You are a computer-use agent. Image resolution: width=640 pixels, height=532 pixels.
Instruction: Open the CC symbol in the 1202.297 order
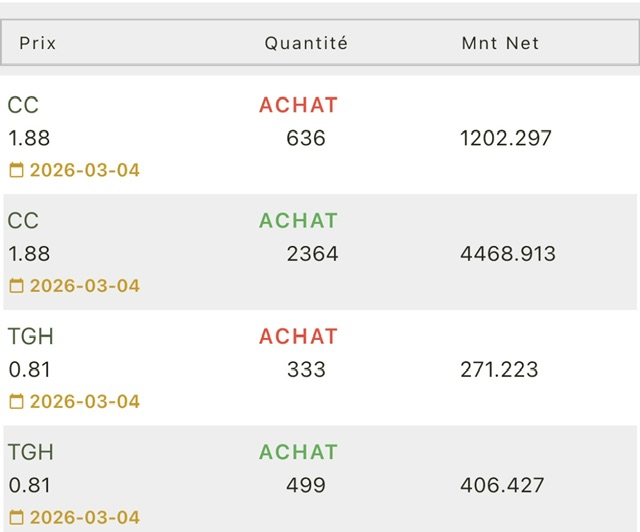point(23,105)
